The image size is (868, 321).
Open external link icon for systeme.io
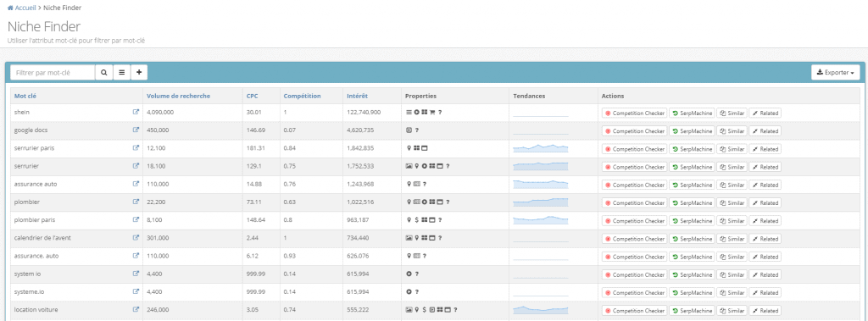(136, 291)
